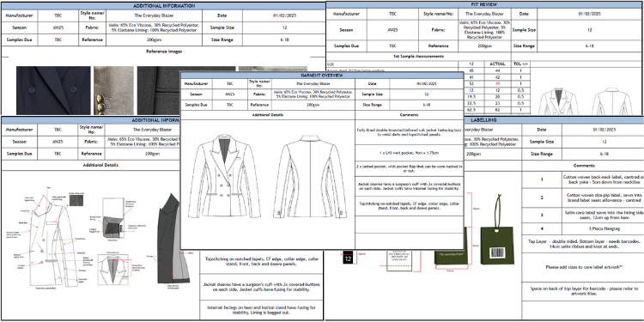Click the '1st Sample Measurements' heading
This screenshot has width=644, height=322.
tap(418, 56)
